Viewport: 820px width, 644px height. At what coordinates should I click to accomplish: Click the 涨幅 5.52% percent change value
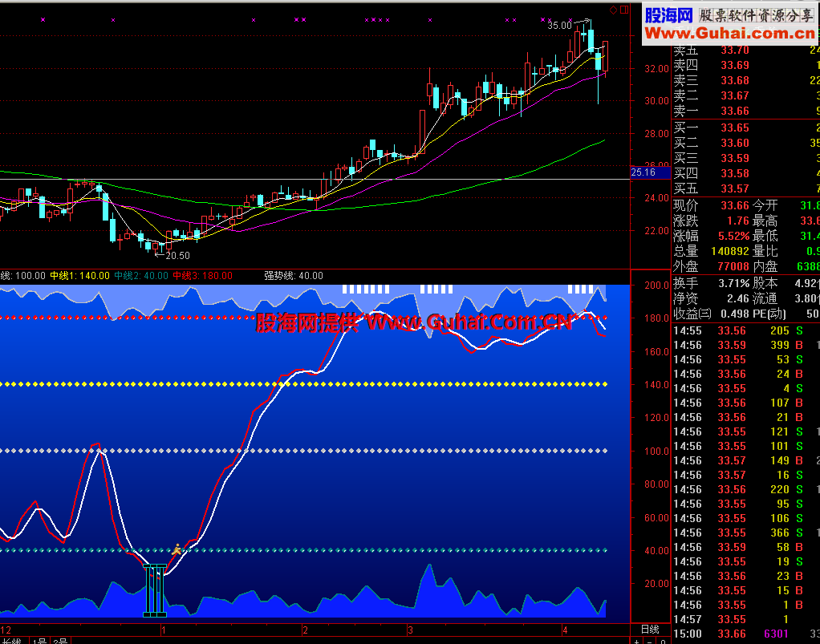click(733, 236)
